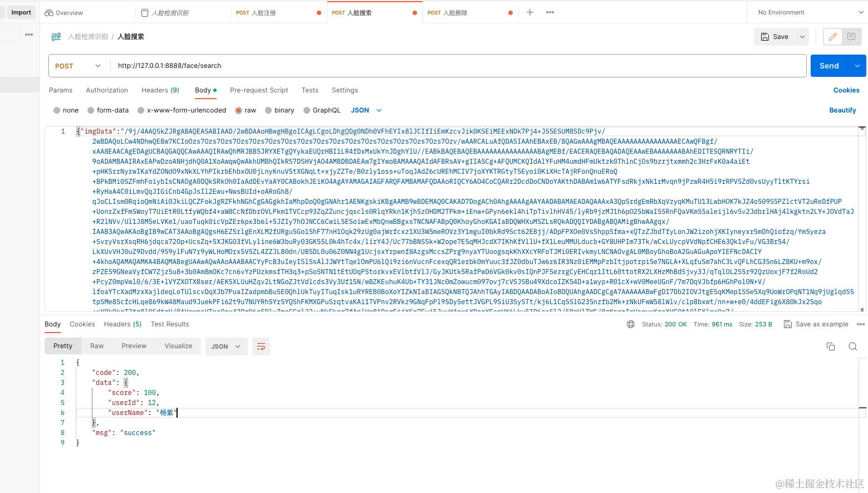
Task: Open the request body JSON format dropdown
Action: click(x=366, y=110)
